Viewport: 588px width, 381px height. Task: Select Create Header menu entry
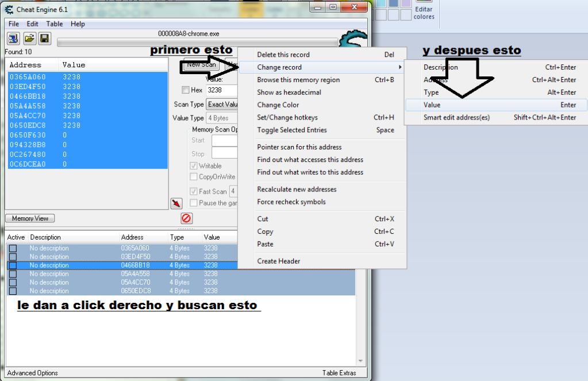[322, 261]
